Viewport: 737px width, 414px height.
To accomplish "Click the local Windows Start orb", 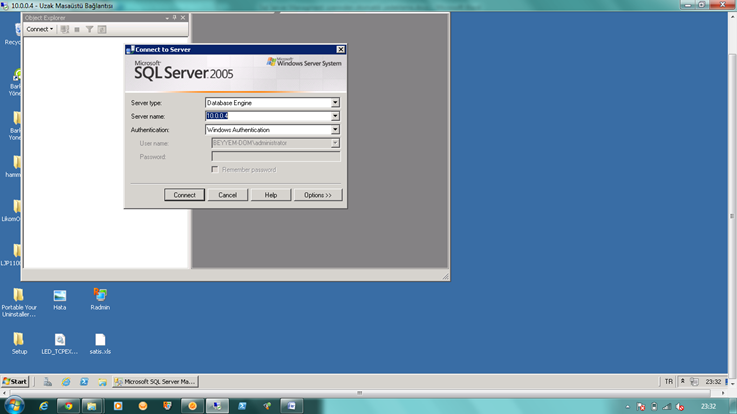I will (14, 406).
